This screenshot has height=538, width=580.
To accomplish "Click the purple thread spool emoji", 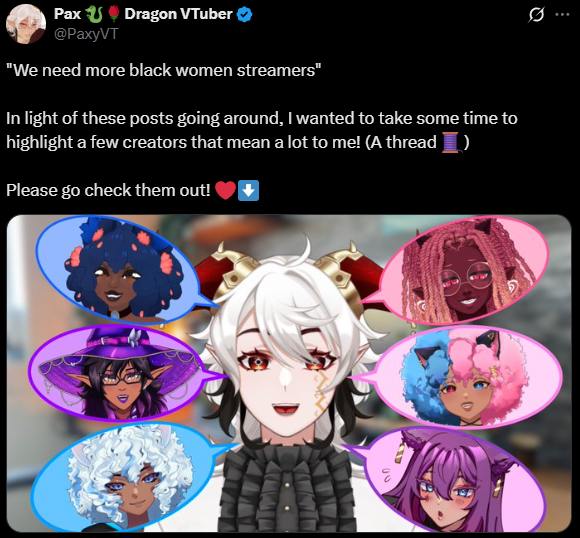I will point(451,142).
